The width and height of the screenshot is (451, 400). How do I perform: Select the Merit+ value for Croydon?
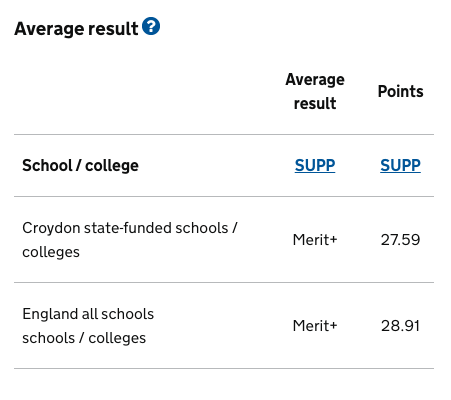click(315, 240)
